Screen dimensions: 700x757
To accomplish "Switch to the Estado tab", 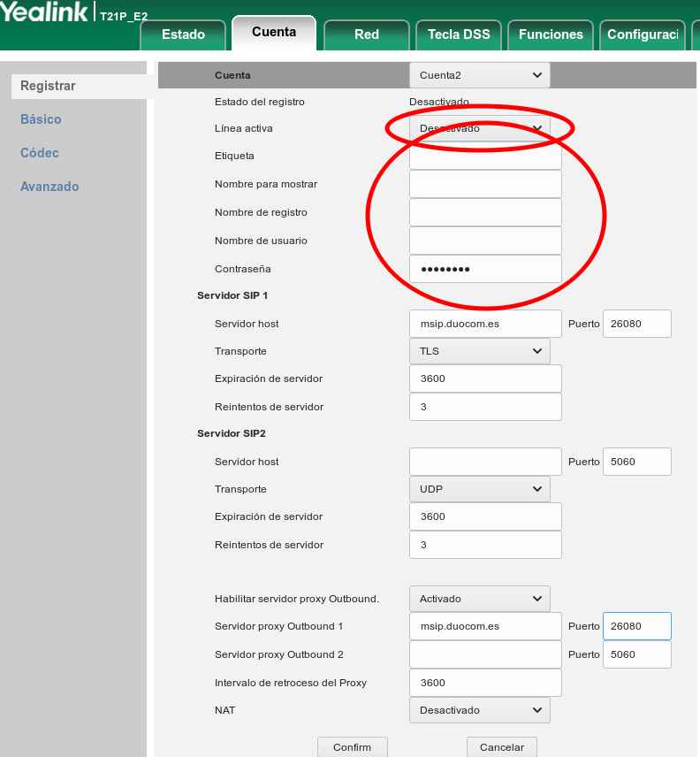I will coord(184,34).
